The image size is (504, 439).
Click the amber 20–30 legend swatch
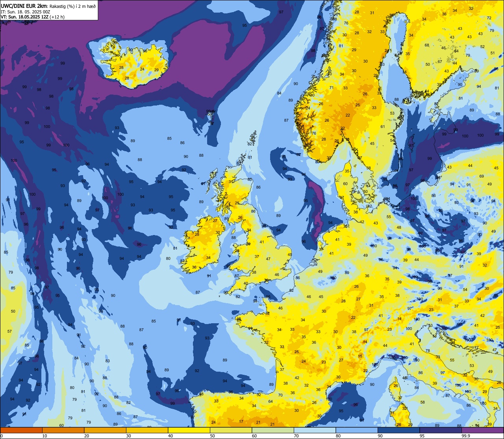(x=105, y=430)
